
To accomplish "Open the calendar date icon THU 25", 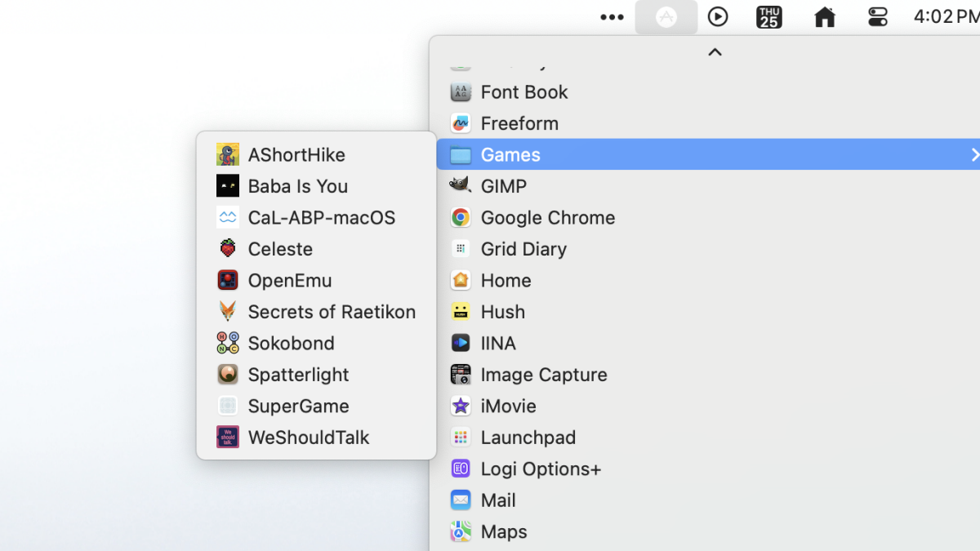I will (x=769, y=17).
